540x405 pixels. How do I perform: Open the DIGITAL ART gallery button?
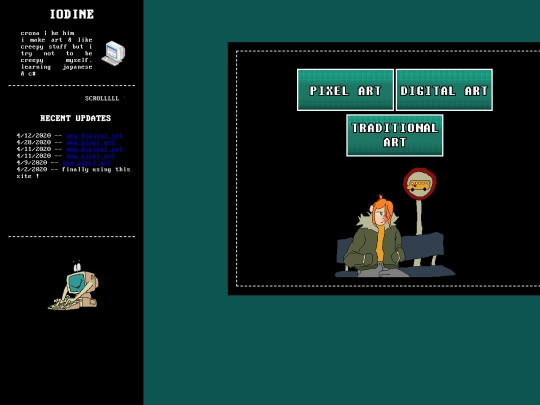coord(444,90)
